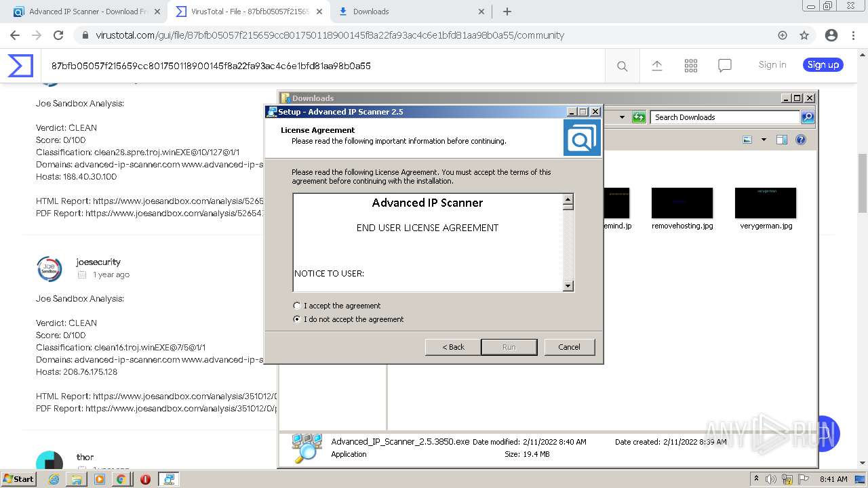Show hidden system tray icons arrow
The width and height of the screenshot is (868, 488).
(x=756, y=479)
